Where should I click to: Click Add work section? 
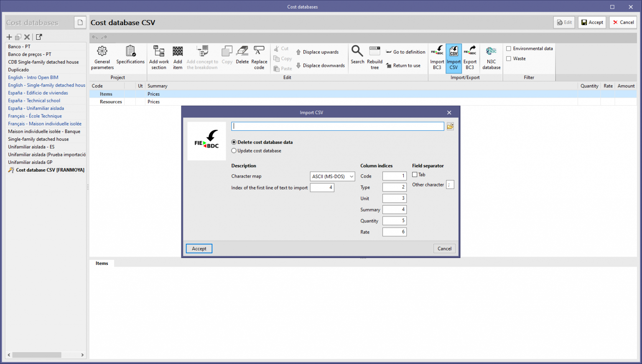point(158,57)
